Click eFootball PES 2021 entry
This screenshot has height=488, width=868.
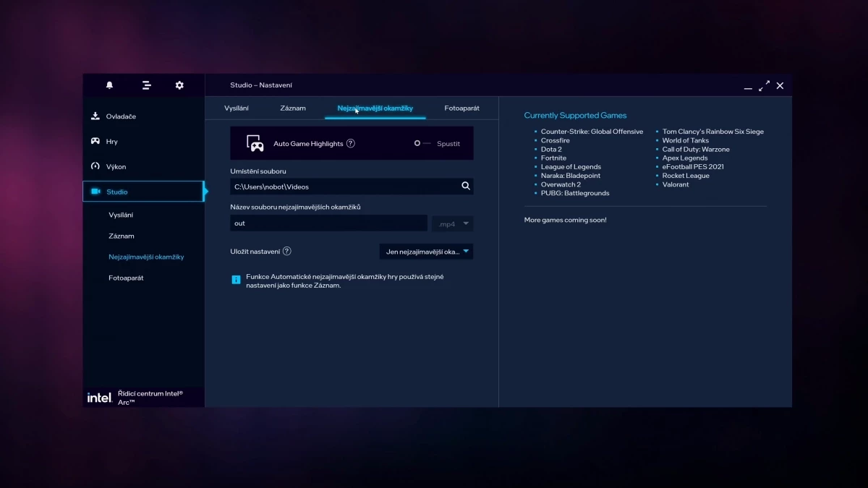tap(693, 166)
